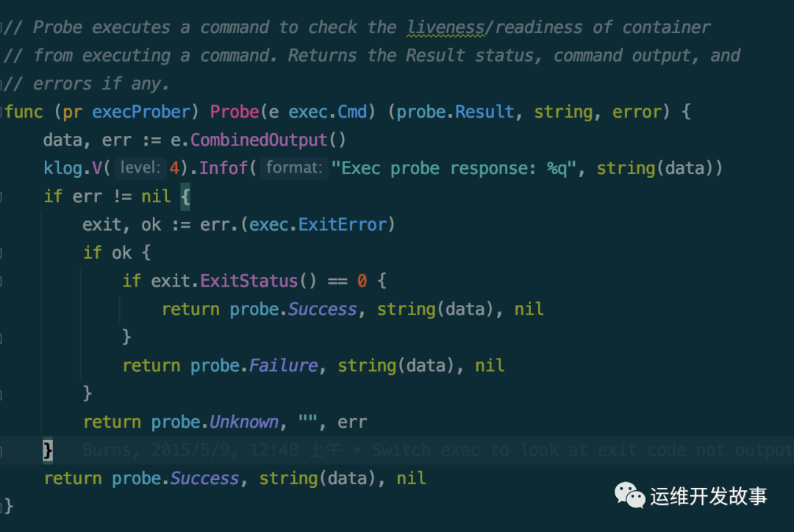Click the CombinedOutput call
Image resolution: width=794 pixels, height=532 pixels.
[x=258, y=140]
